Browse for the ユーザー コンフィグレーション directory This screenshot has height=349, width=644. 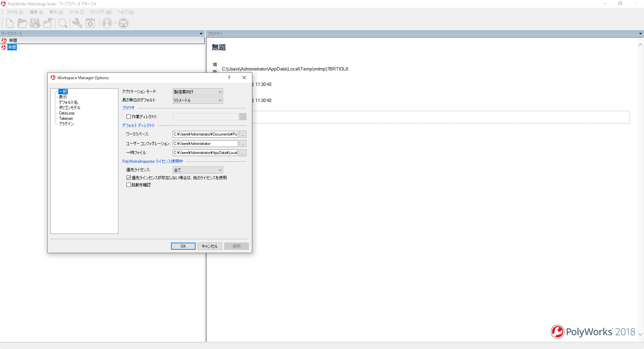click(x=243, y=144)
